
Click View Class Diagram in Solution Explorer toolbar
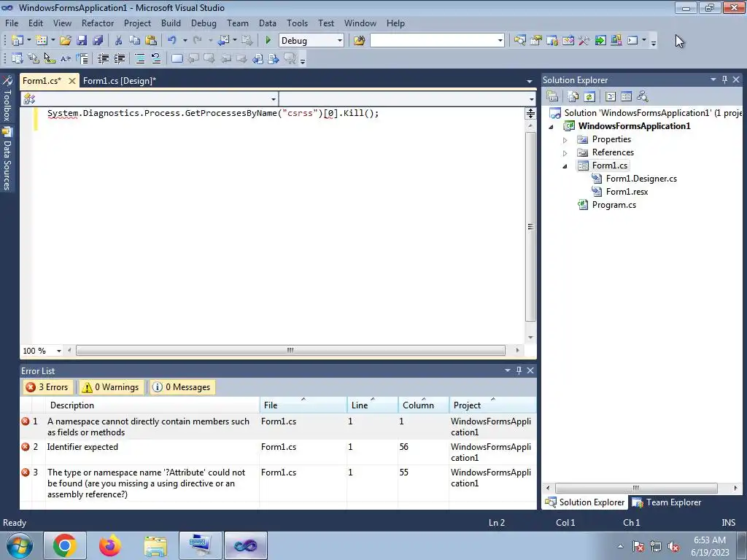(x=643, y=97)
